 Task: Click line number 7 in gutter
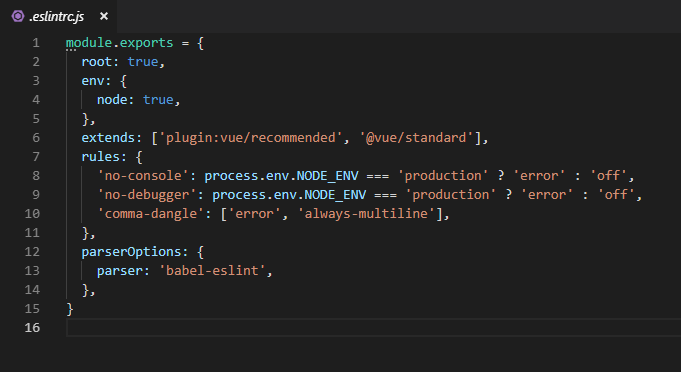point(36,157)
